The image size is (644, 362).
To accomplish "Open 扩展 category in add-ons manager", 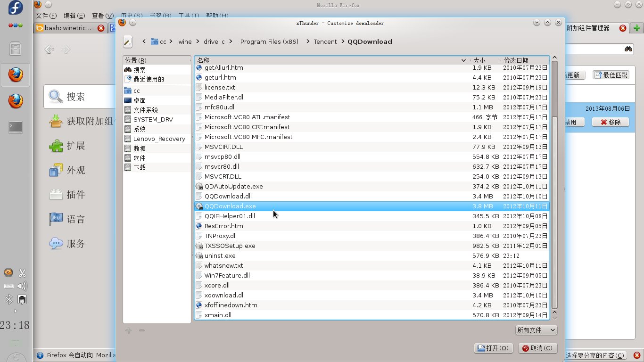I will click(80, 146).
